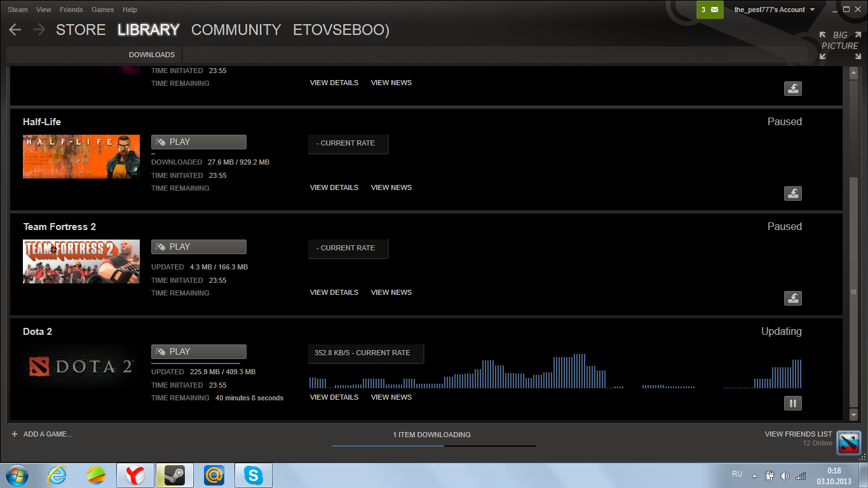Play Half-Life
Image resolution: width=868 pixels, height=488 pixels.
(199, 142)
